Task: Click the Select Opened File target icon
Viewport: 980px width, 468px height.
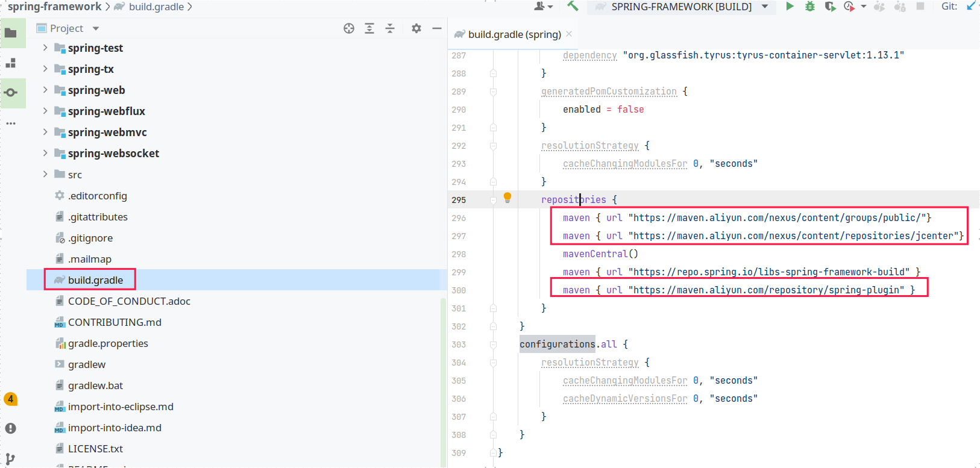Action: pyautogui.click(x=349, y=28)
